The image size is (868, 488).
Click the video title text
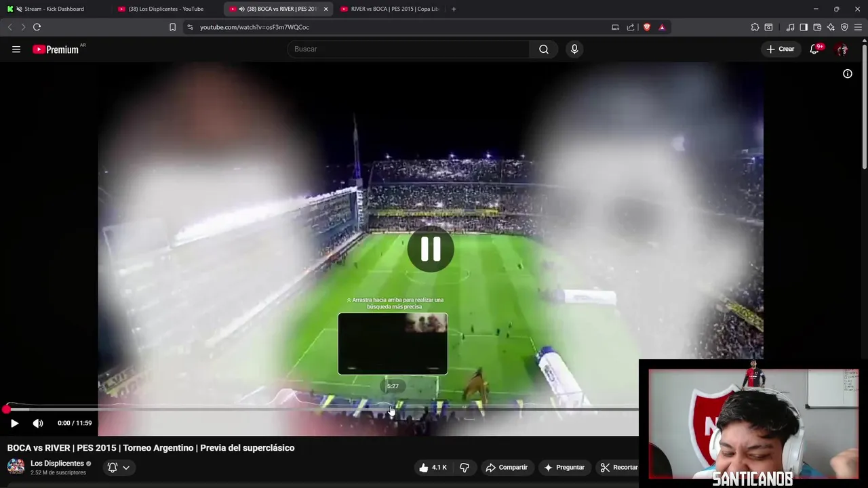151,448
